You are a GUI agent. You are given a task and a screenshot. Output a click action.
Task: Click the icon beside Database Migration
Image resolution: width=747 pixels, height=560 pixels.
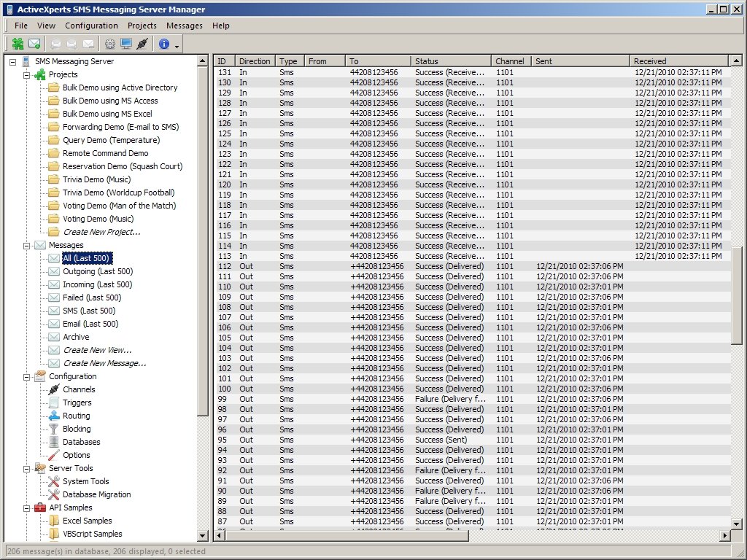click(x=54, y=495)
